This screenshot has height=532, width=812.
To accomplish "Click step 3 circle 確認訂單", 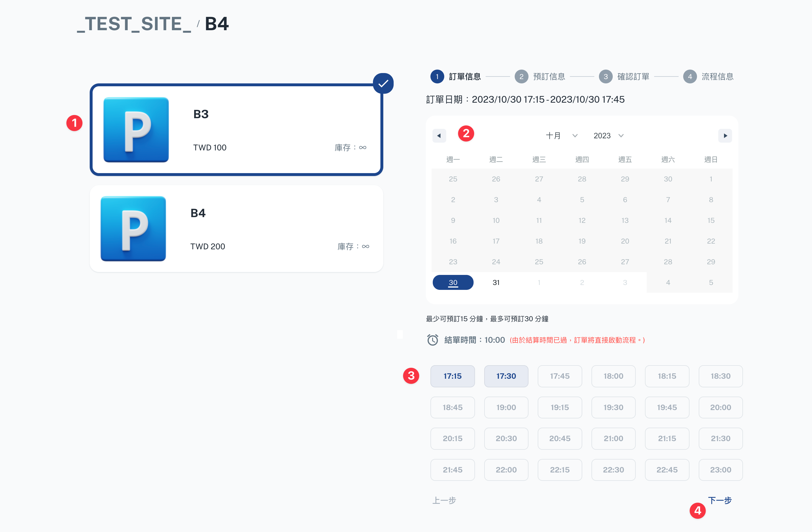I will (x=606, y=76).
